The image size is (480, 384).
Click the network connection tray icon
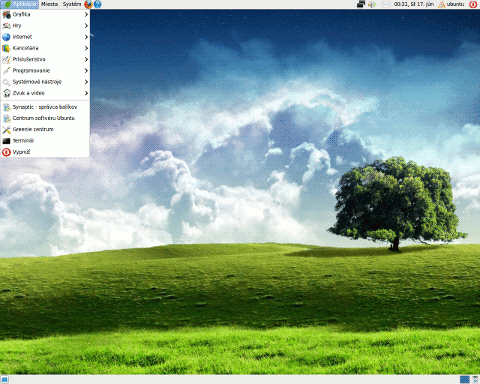pyautogui.click(x=361, y=4)
